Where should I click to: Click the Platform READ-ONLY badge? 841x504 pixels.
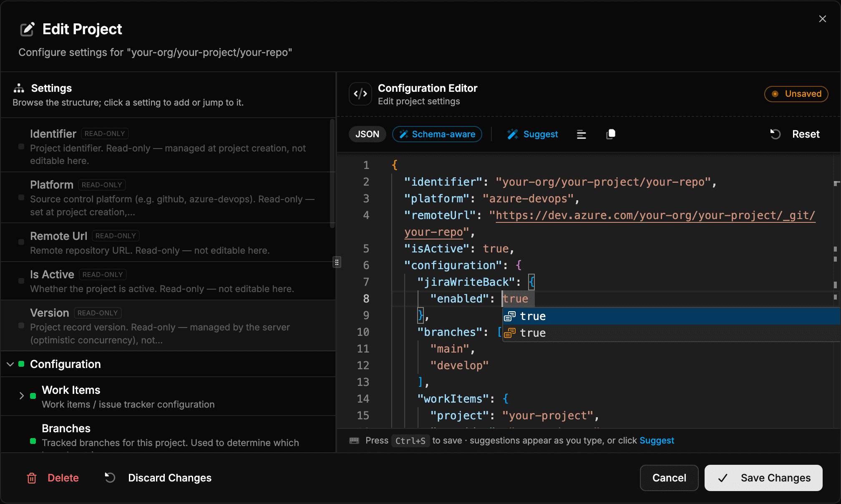pos(102,185)
